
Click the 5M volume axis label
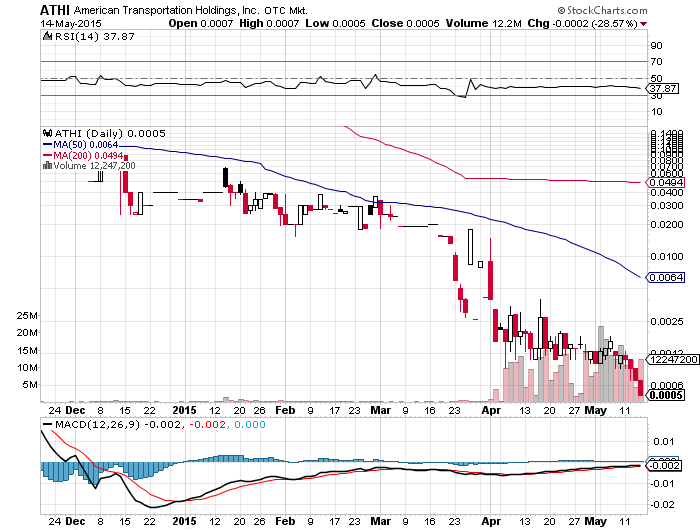[x=30, y=385]
